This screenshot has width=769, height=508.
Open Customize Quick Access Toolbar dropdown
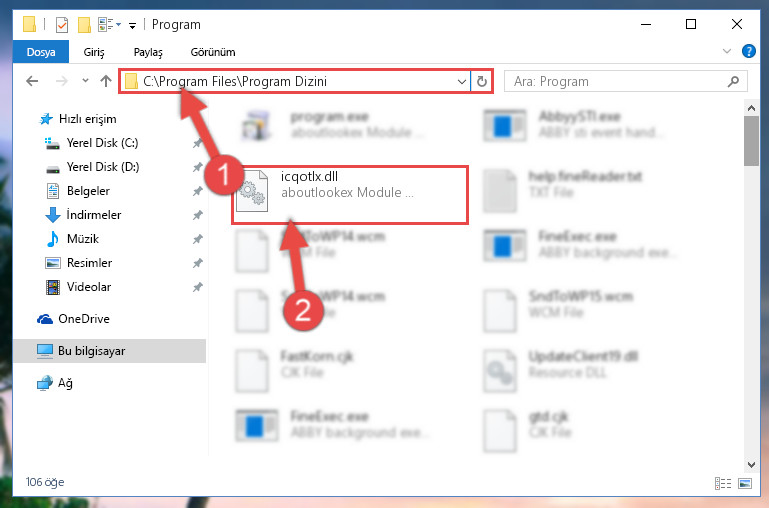tap(132, 25)
